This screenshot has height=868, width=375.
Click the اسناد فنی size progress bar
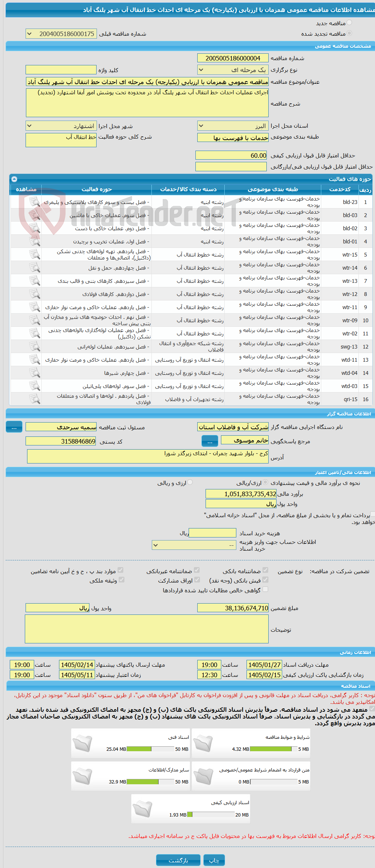[150, 749]
